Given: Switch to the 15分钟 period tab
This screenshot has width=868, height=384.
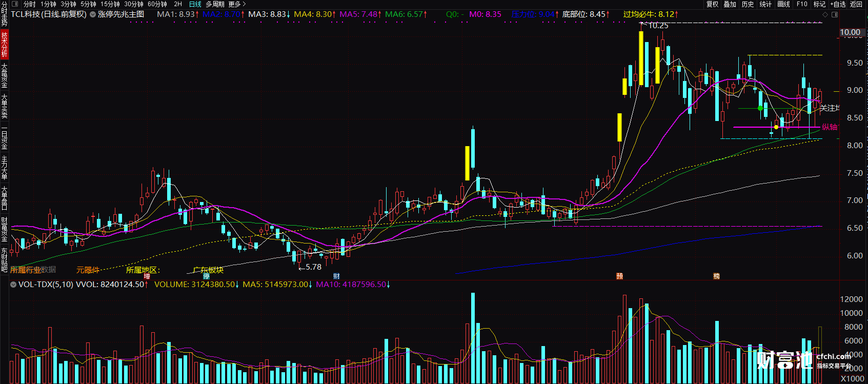Looking at the screenshot, I should (110, 4).
